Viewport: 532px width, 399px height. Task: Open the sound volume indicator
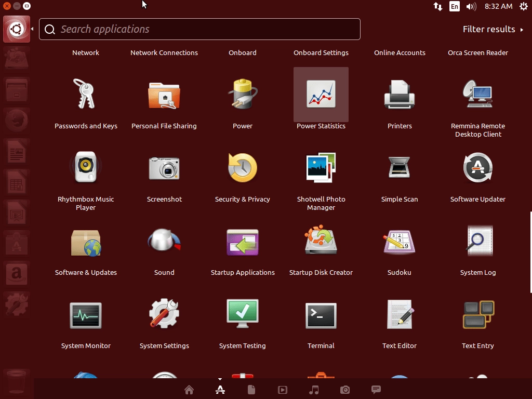[471, 6]
